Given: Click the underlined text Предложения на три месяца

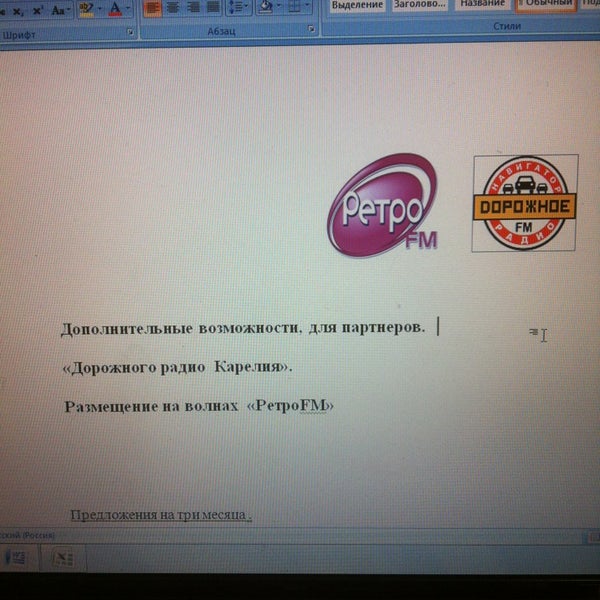Looking at the screenshot, I should 161,515.
